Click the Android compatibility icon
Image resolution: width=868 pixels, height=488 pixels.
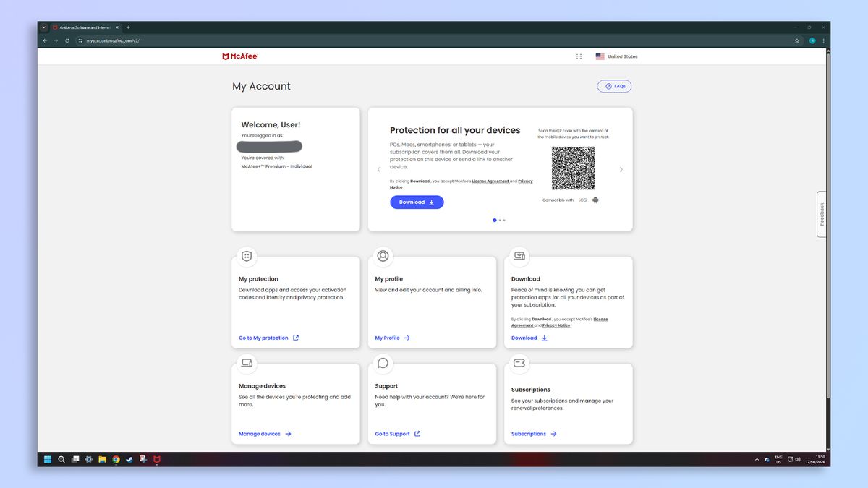coord(595,200)
